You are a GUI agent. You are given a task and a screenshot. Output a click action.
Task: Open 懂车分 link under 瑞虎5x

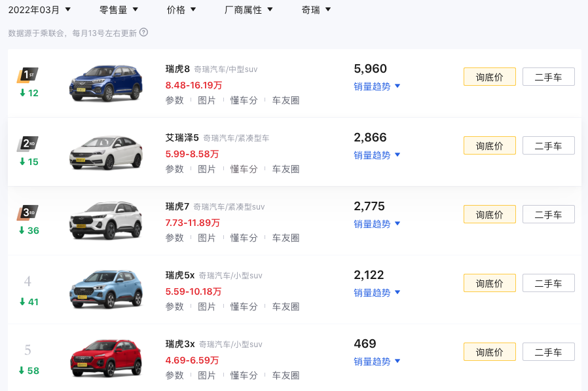click(x=244, y=307)
